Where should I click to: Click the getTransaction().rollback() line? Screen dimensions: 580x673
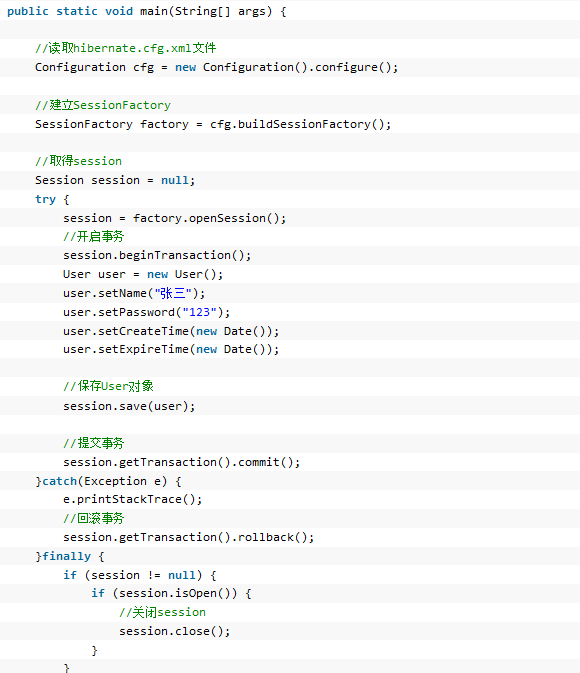tap(188, 537)
